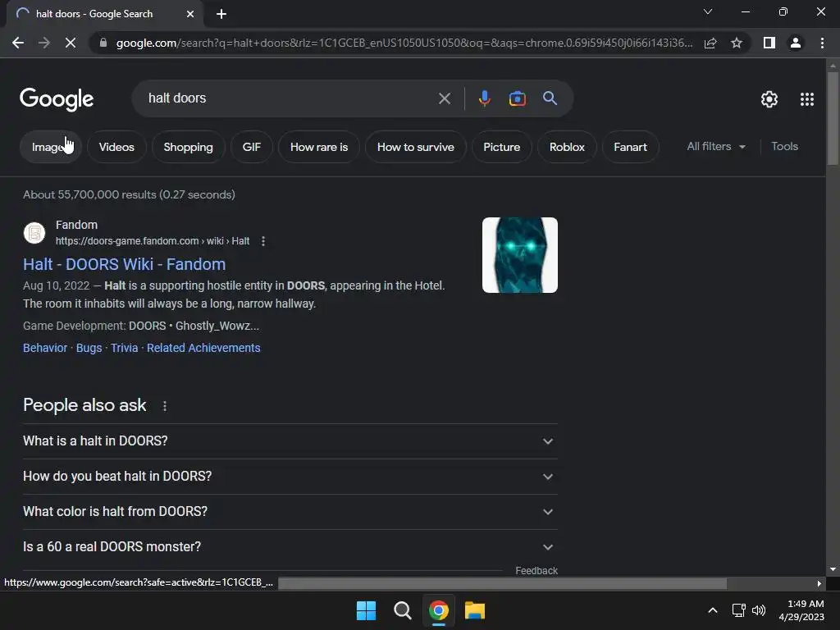Open the network status icon
Viewport: 840px width, 630px height.
[739, 610]
